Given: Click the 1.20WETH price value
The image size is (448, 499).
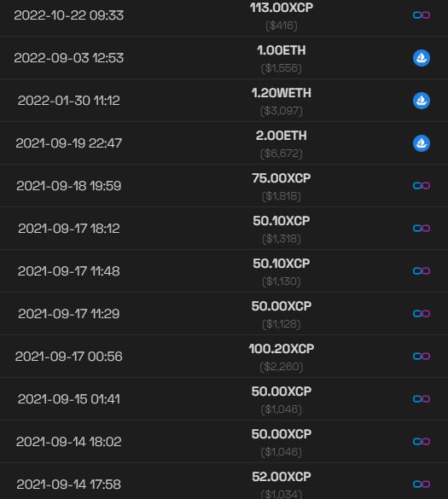Looking at the screenshot, I should 281,93.
